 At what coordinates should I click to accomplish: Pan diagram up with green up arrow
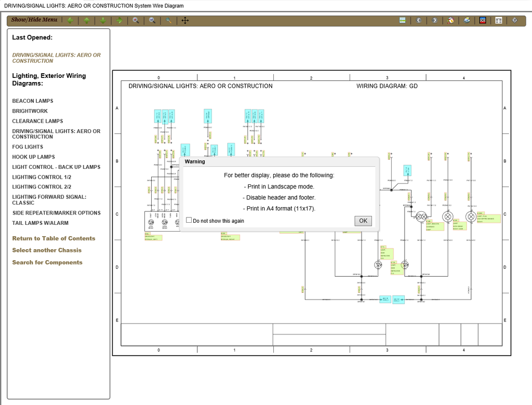point(87,20)
